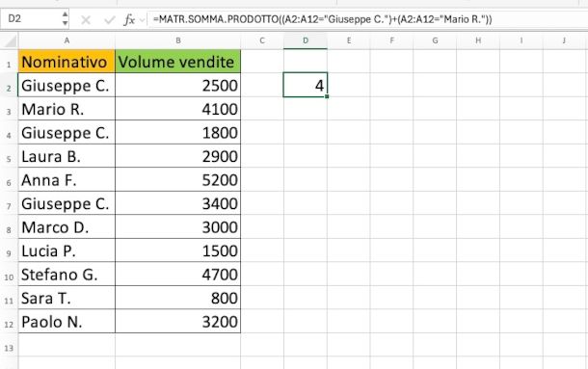Select cell with value 3000
The image size is (588, 369).
point(177,226)
